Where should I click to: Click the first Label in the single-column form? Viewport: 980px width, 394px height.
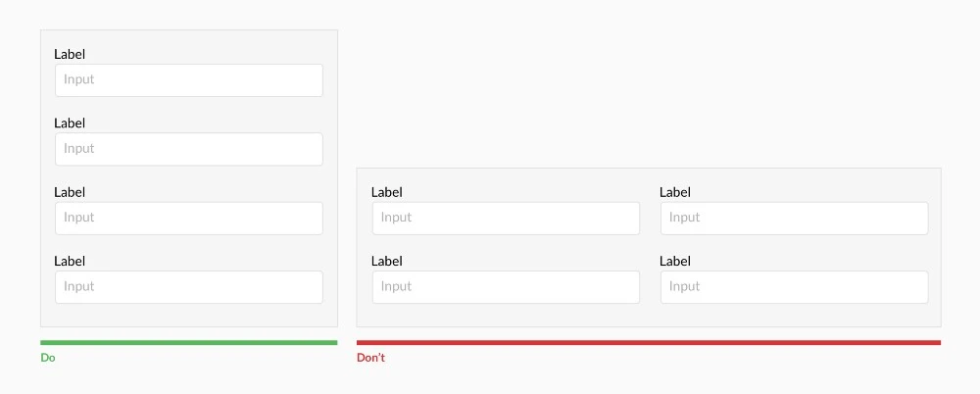tap(70, 55)
